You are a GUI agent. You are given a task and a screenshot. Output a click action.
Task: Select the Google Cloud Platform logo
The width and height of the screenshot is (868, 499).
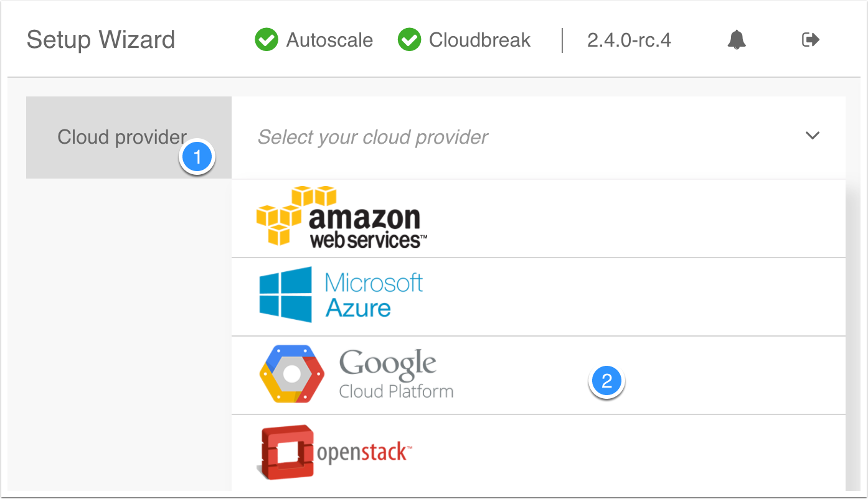[356, 374]
